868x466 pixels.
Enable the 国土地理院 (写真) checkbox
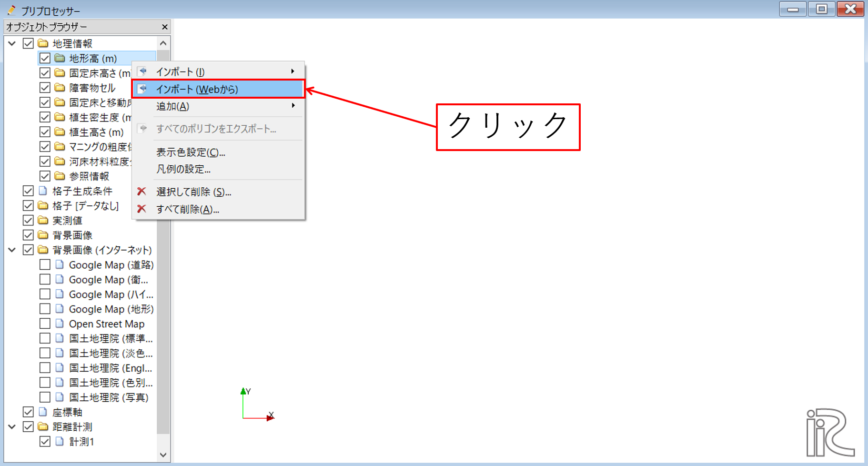[x=45, y=397]
